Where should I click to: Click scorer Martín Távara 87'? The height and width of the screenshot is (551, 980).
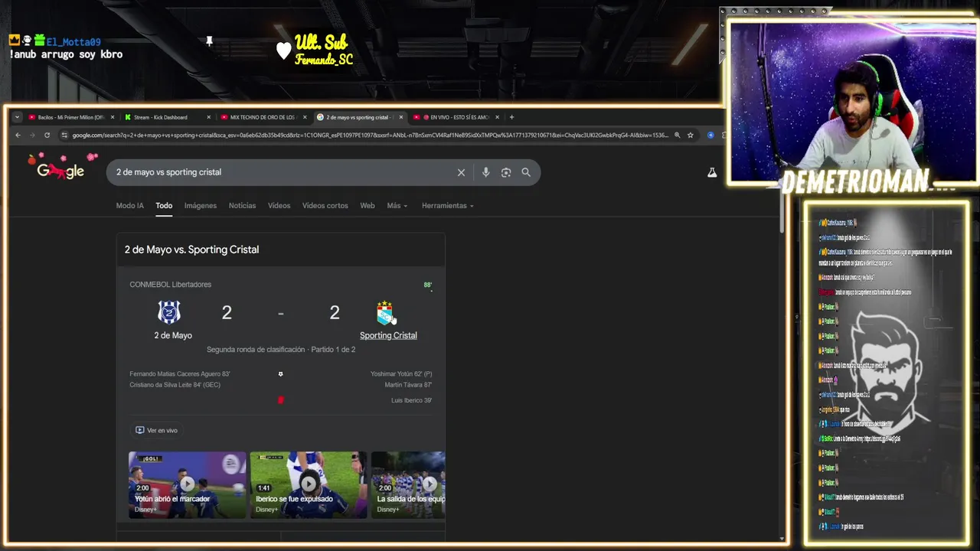408,385
